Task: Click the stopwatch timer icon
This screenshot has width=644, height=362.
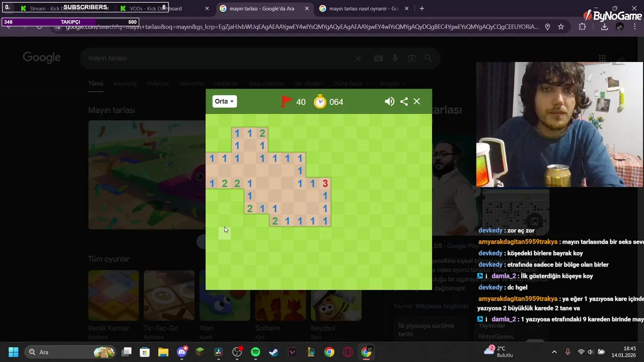Action: click(x=320, y=102)
